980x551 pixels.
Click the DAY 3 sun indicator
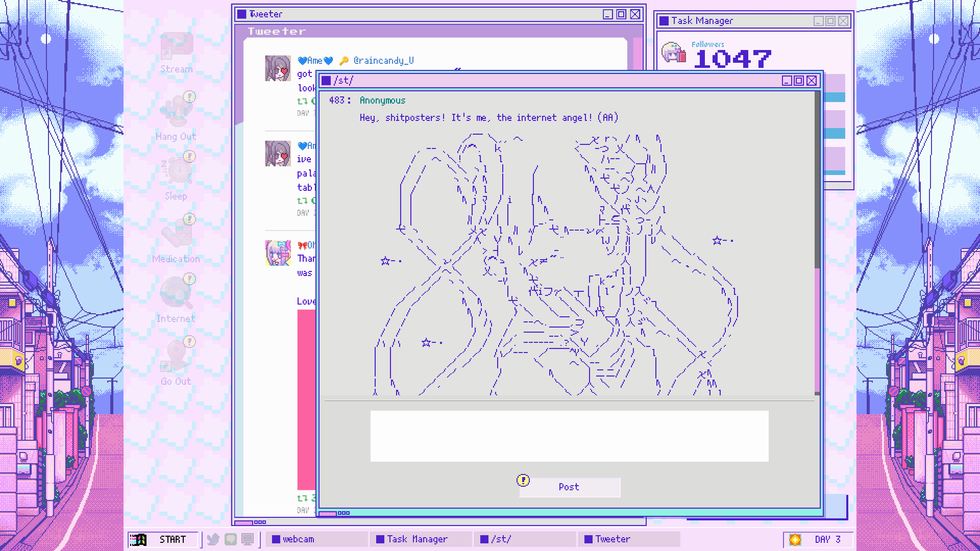795,539
